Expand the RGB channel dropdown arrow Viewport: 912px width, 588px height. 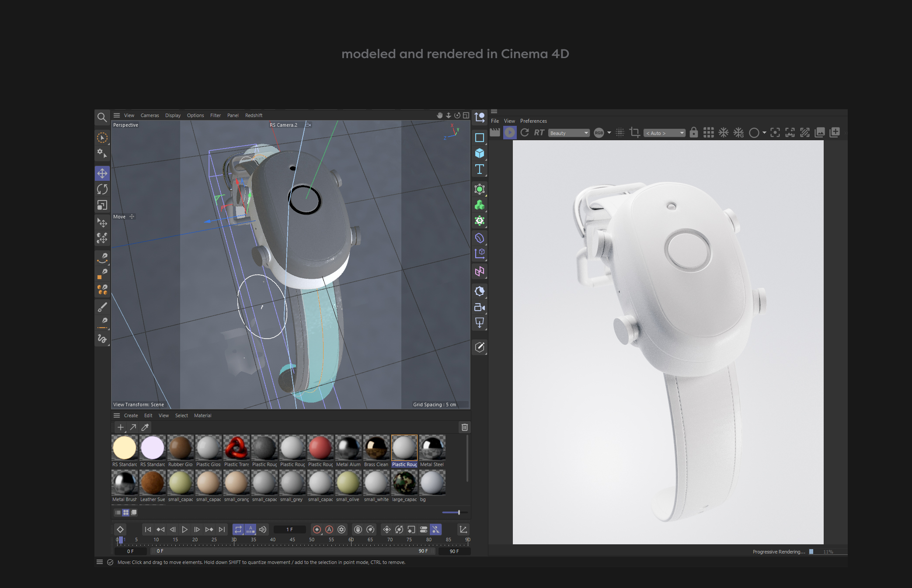point(609,133)
